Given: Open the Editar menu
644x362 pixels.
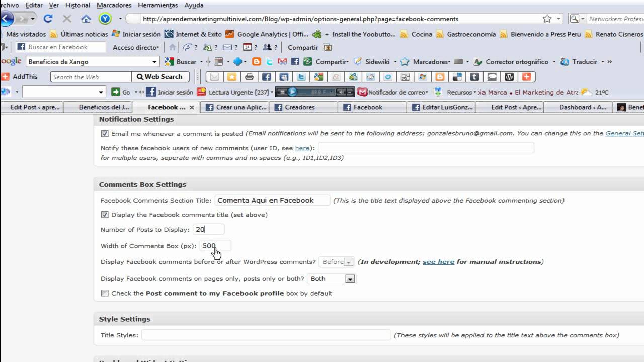Looking at the screenshot, I should tap(34, 5).
